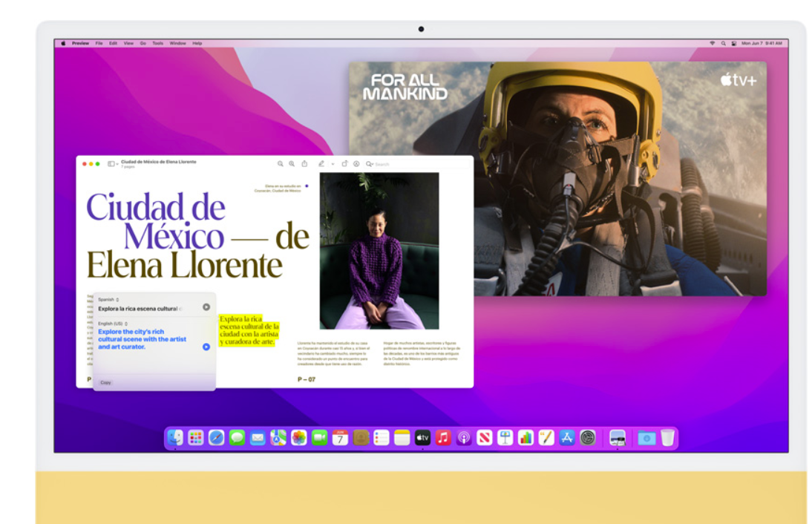Click the For All Mankind video window
The image size is (812, 524).
coord(557,179)
